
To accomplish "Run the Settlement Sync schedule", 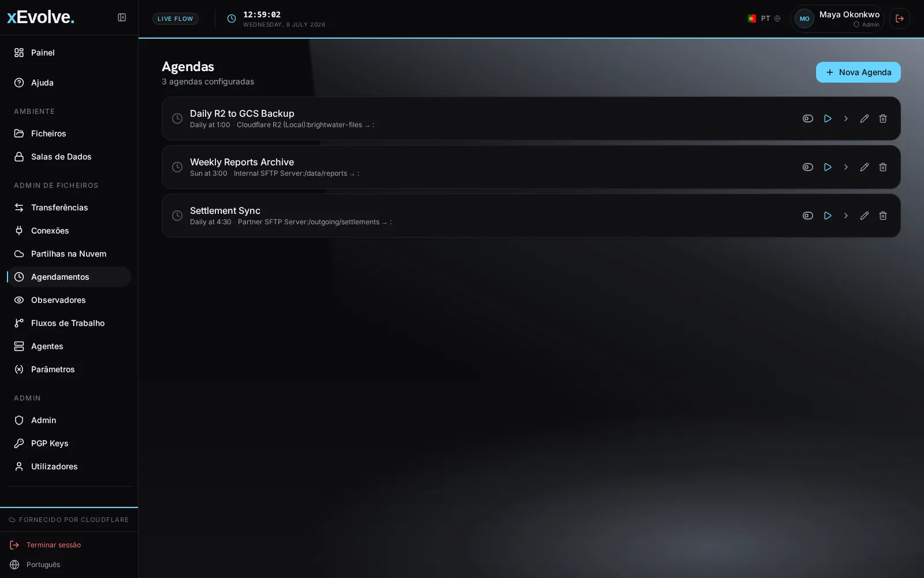I will [x=828, y=216].
